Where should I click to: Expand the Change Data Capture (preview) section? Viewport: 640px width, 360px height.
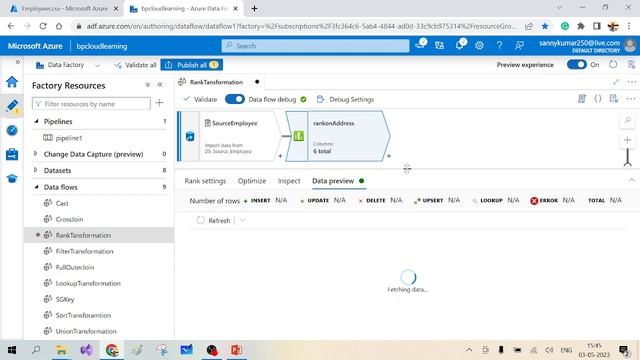point(36,154)
